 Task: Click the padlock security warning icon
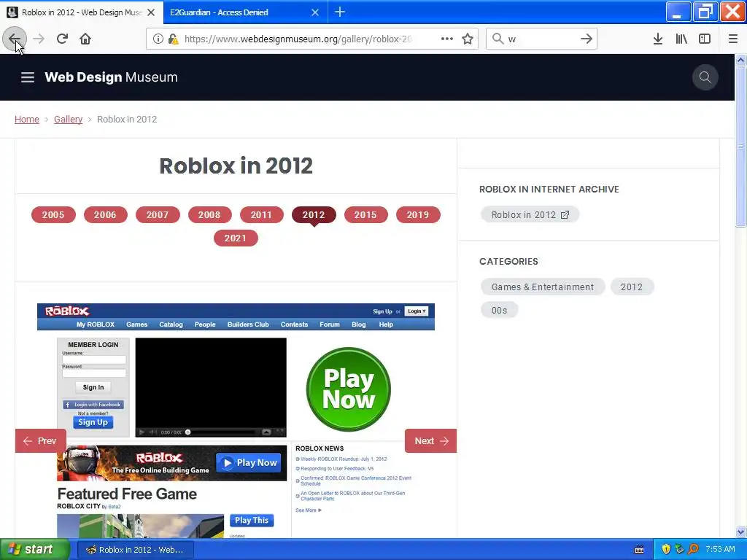point(173,39)
